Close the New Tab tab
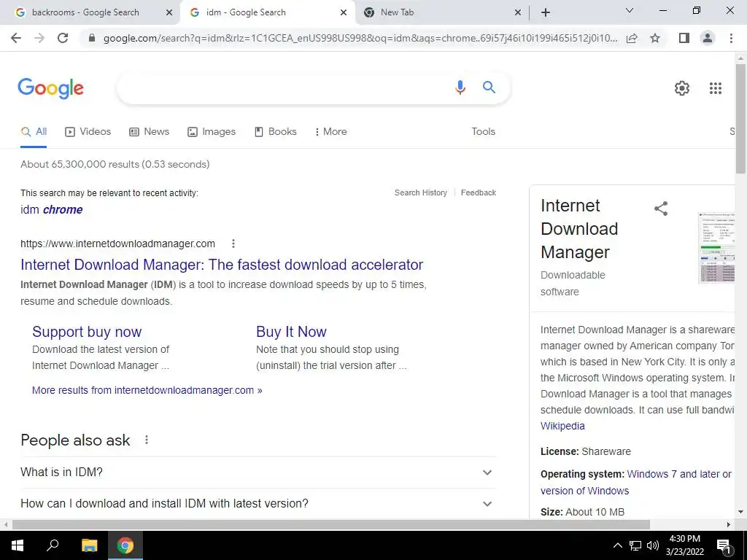Image resolution: width=747 pixels, height=560 pixels. tap(518, 12)
